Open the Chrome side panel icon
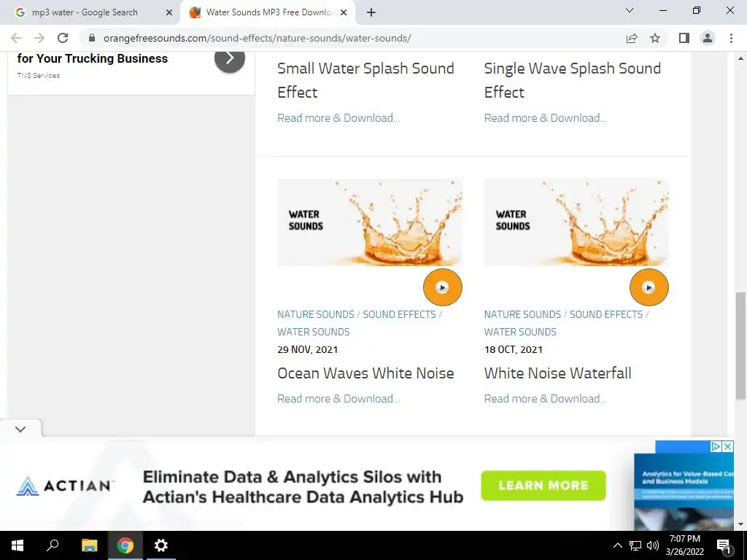Screen dimensions: 747x560 [684, 38]
